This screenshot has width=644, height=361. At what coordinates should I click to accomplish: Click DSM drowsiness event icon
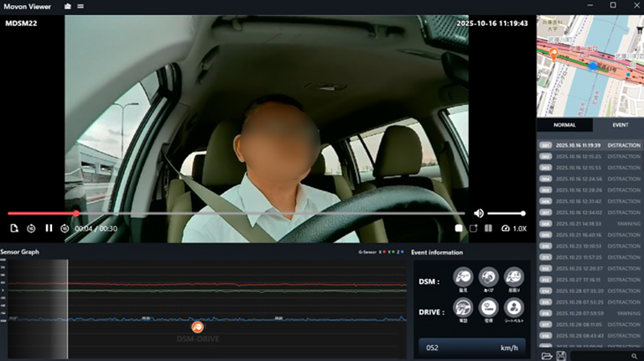coord(514,277)
